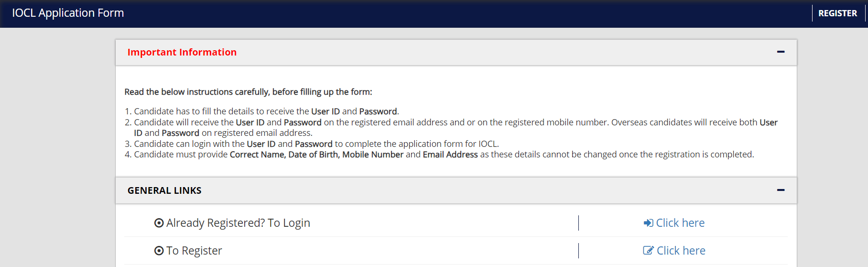
Task: Select the To Register row label
Action: (x=194, y=251)
